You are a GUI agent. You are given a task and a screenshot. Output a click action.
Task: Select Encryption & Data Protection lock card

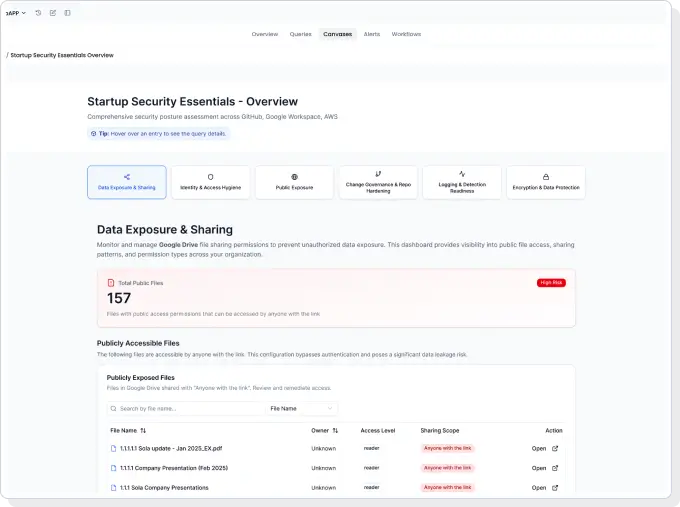coord(546,182)
